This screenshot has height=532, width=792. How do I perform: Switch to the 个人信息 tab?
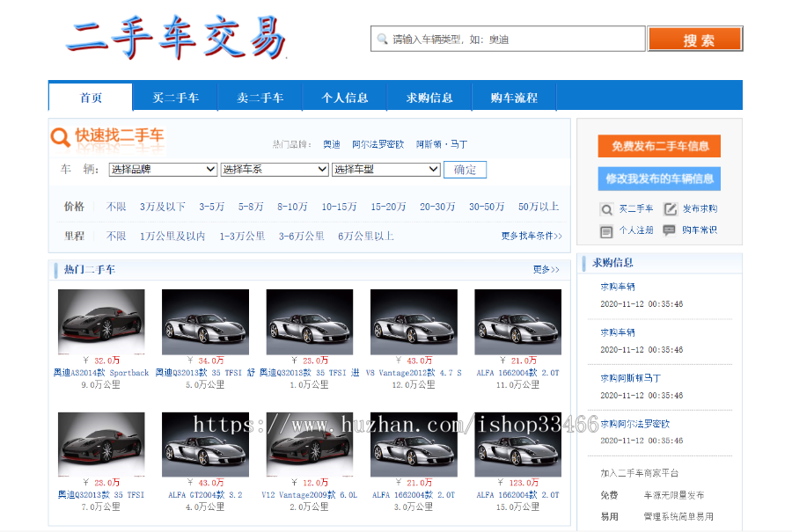coord(345,97)
